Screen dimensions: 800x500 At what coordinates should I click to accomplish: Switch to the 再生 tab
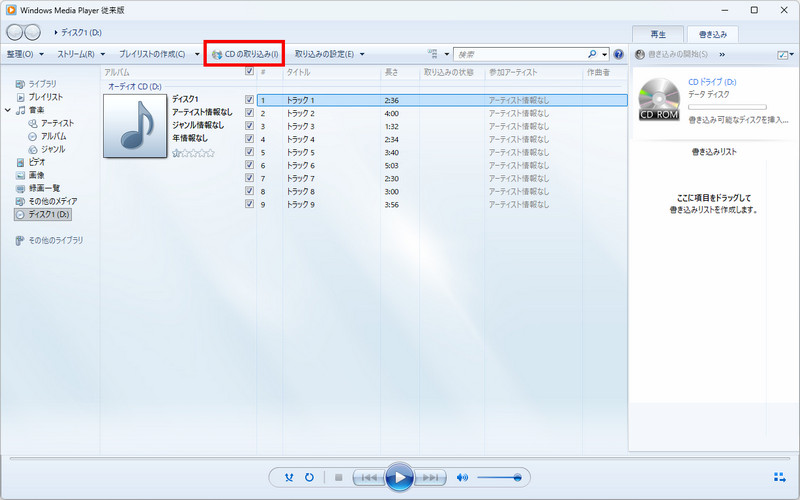pos(658,34)
